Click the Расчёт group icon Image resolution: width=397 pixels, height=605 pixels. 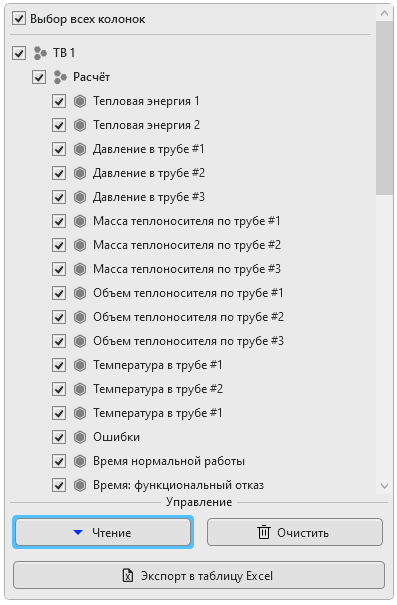pos(60,77)
